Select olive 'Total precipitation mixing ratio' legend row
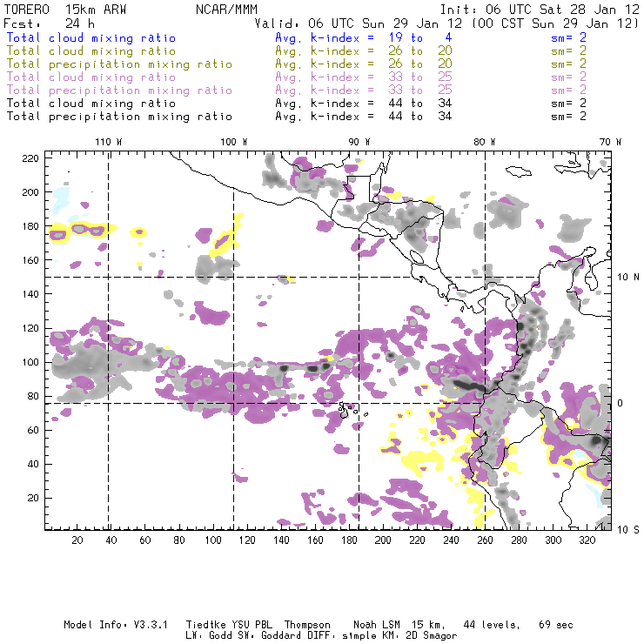This screenshot has width=644, height=644. (119, 64)
